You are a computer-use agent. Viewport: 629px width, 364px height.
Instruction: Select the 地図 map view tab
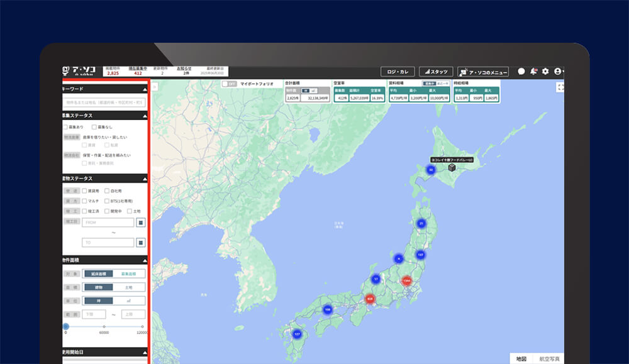click(521, 358)
